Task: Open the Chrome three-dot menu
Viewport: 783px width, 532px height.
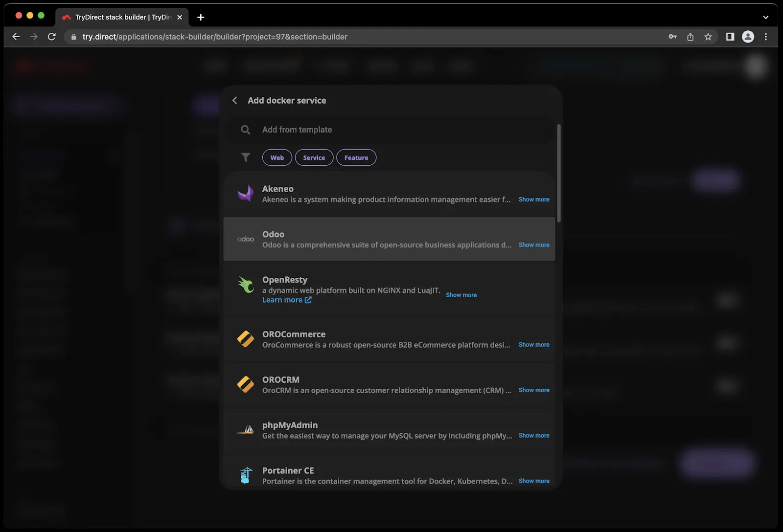Action: [766, 37]
